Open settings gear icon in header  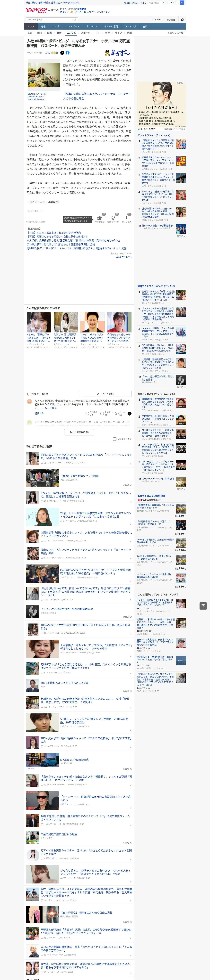pos(182,20)
